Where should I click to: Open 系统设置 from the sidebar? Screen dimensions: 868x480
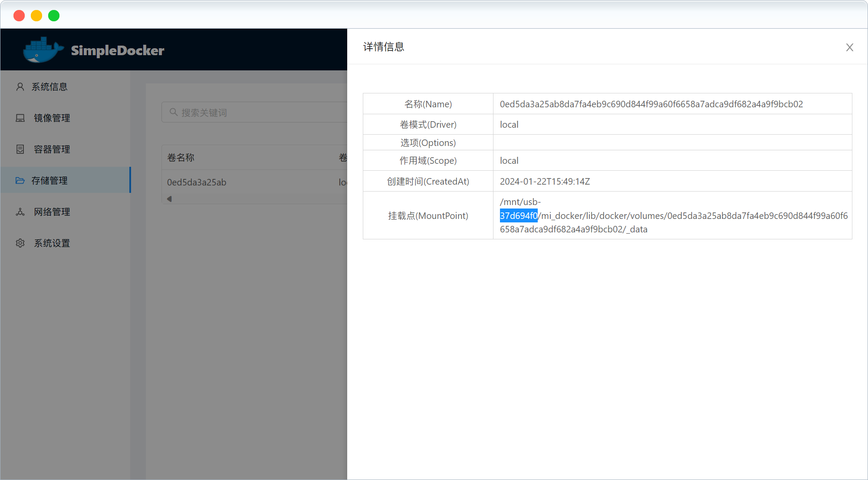coord(52,243)
